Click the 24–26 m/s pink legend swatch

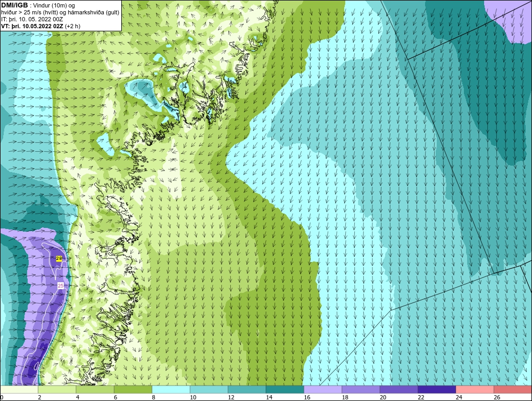(475, 389)
